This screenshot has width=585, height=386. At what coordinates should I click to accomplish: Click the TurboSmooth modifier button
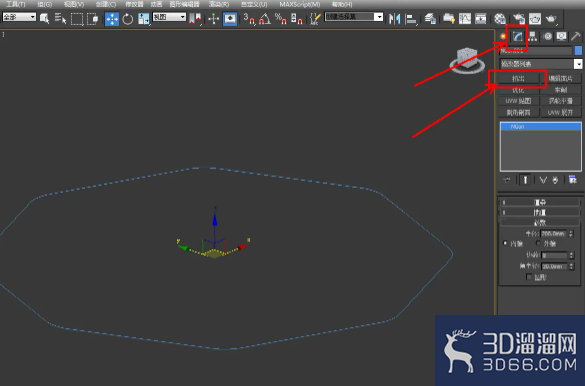[x=561, y=101]
